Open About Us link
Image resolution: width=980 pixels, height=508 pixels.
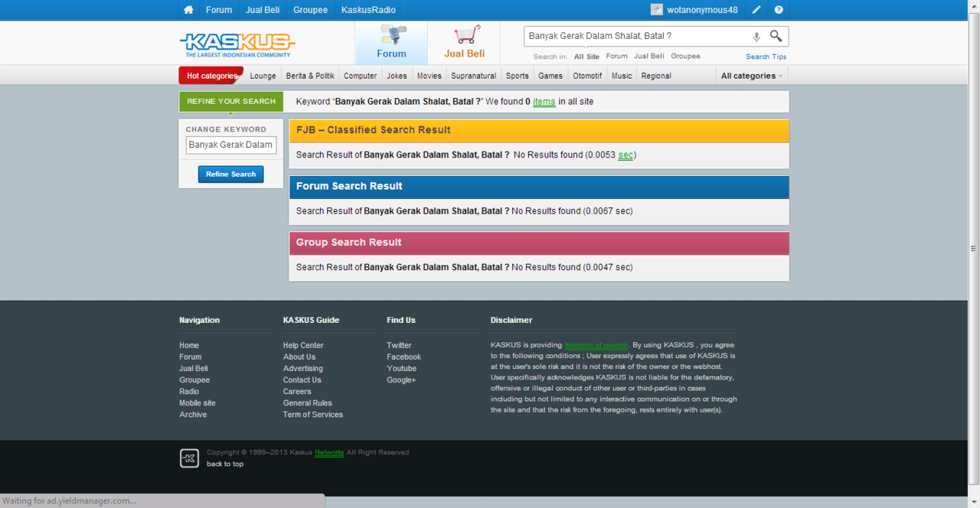(299, 357)
